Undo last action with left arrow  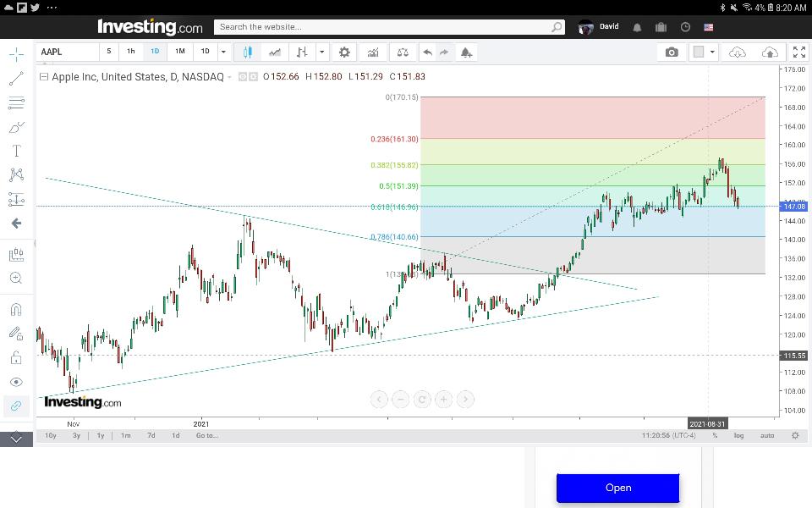point(428,52)
